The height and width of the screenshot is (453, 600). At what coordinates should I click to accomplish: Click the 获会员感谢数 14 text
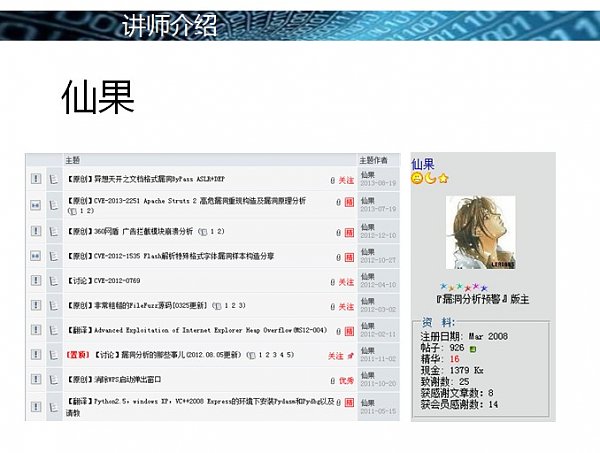459,404
